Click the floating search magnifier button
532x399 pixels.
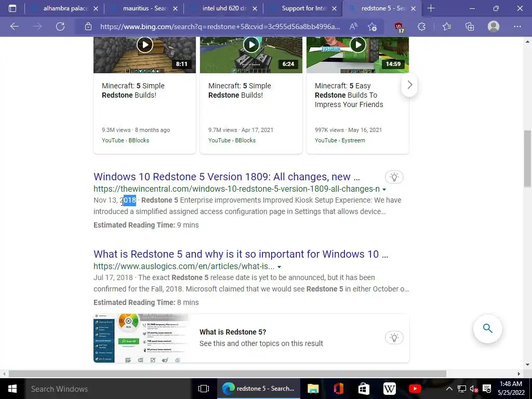pos(487,328)
